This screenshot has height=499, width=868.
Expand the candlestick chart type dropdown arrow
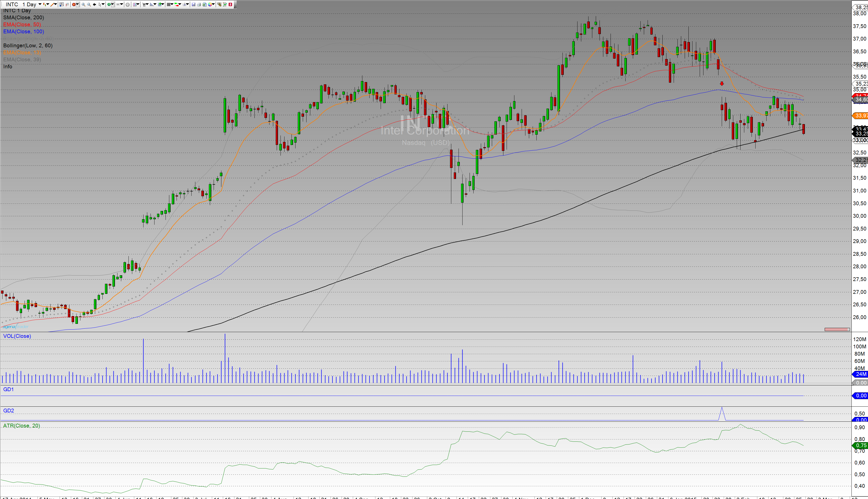point(48,4)
